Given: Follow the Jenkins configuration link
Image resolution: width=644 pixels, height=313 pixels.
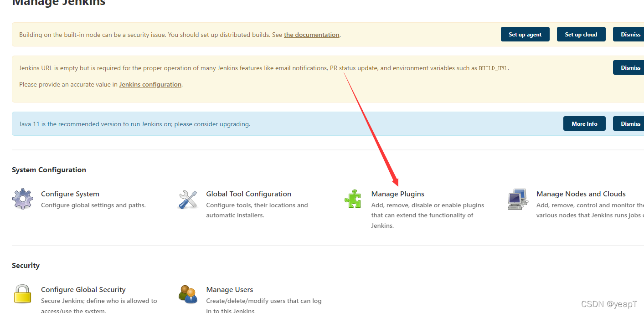Looking at the screenshot, I should coord(150,84).
